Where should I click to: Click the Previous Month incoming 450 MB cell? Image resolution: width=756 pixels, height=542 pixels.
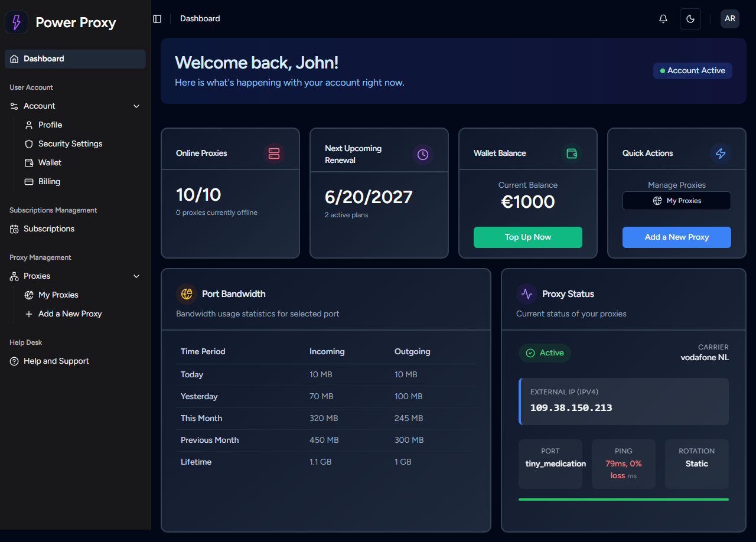click(x=324, y=440)
